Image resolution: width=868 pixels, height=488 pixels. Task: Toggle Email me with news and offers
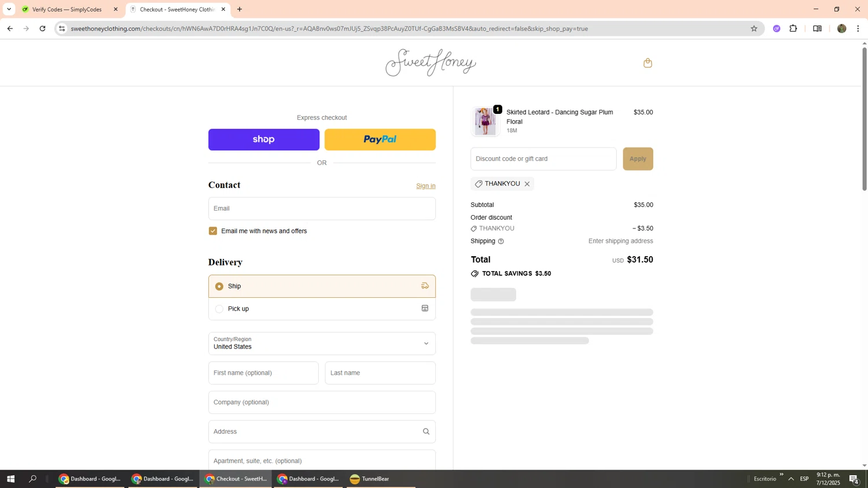pyautogui.click(x=213, y=231)
